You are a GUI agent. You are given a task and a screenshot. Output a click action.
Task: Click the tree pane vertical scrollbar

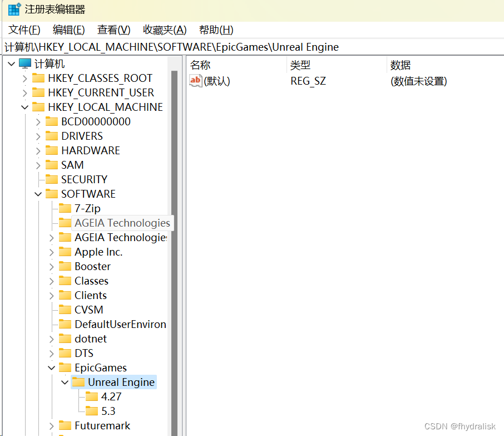pyautogui.click(x=175, y=253)
